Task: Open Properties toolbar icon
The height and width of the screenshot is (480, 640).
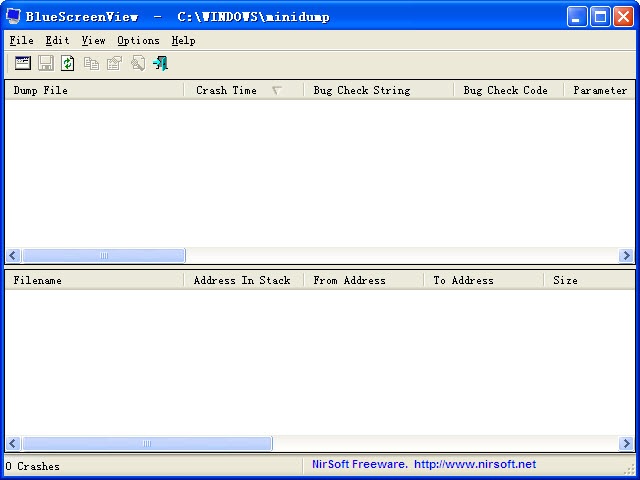Action: click(x=114, y=63)
